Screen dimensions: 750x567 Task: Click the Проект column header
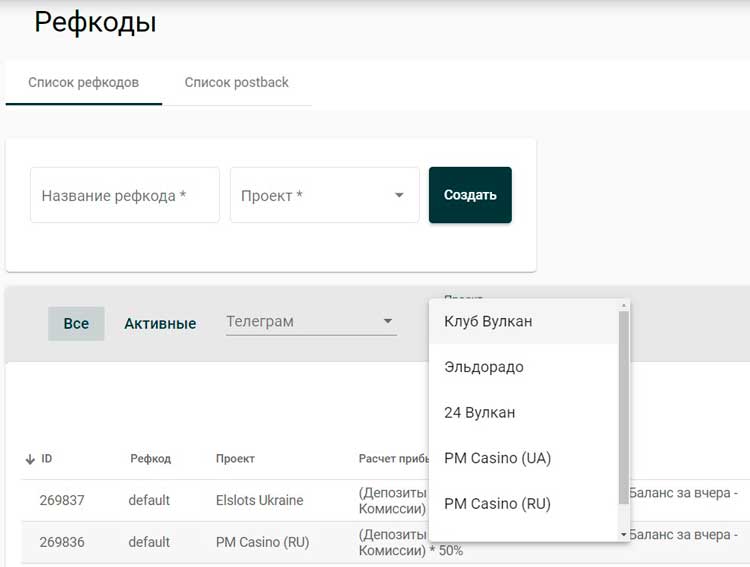pos(235,458)
